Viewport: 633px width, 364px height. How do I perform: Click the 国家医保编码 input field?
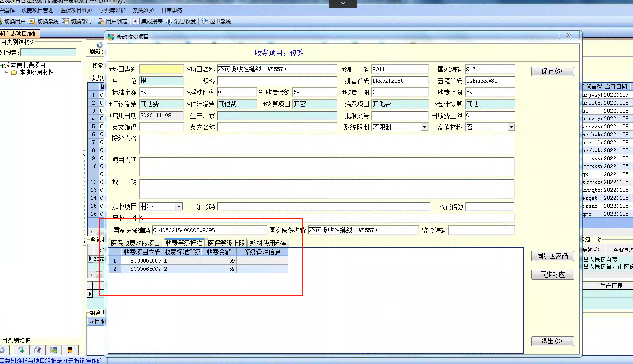[x=209, y=230]
